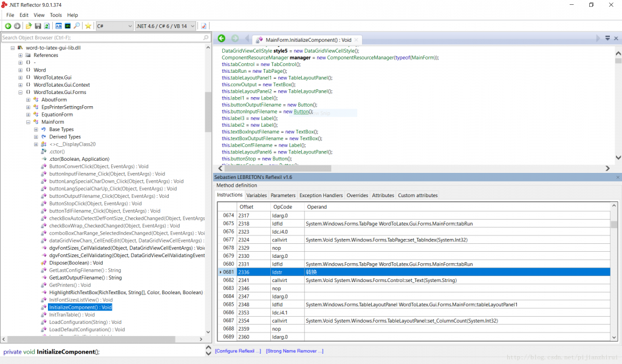
Task: Click the Strong Name Remover link
Action: coord(295,351)
